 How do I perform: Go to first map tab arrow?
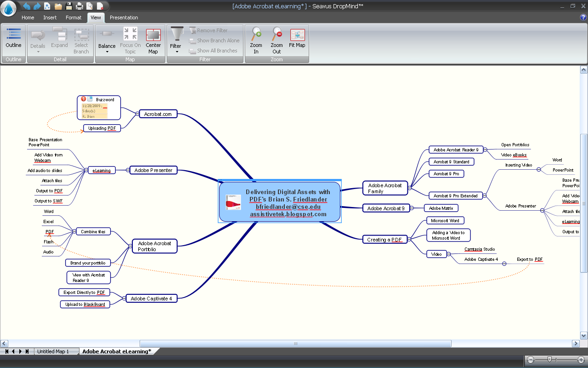[x=7, y=351]
